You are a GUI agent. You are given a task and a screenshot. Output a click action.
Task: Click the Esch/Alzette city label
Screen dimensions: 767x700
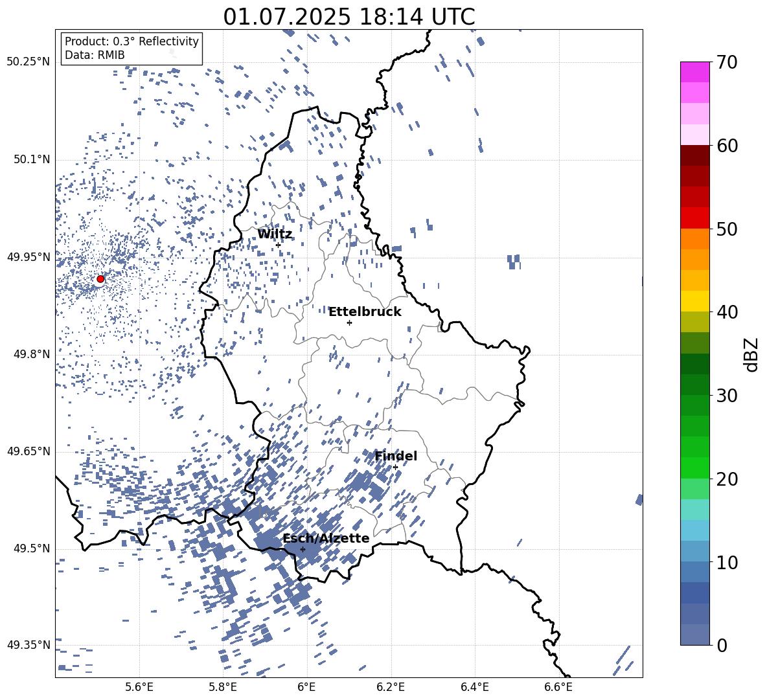point(326,539)
